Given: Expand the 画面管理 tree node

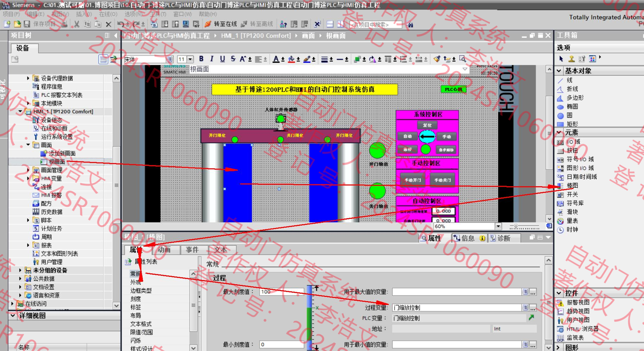Looking at the screenshot, I should click(x=28, y=170).
